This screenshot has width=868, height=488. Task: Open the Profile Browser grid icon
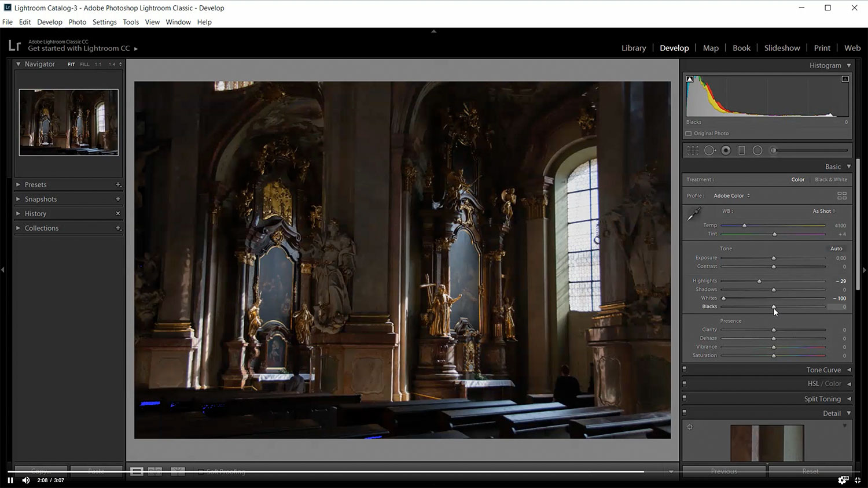pyautogui.click(x=842, y=196)
